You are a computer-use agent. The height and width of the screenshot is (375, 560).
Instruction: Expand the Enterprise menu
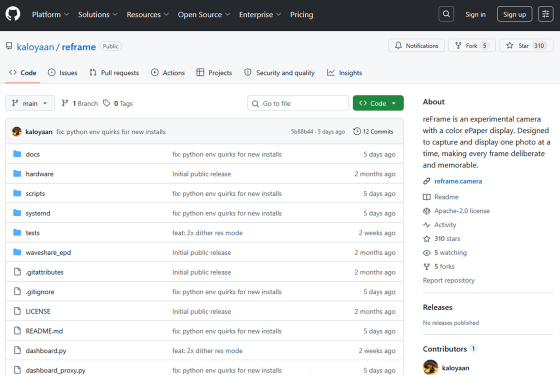[x=260, y=15]
